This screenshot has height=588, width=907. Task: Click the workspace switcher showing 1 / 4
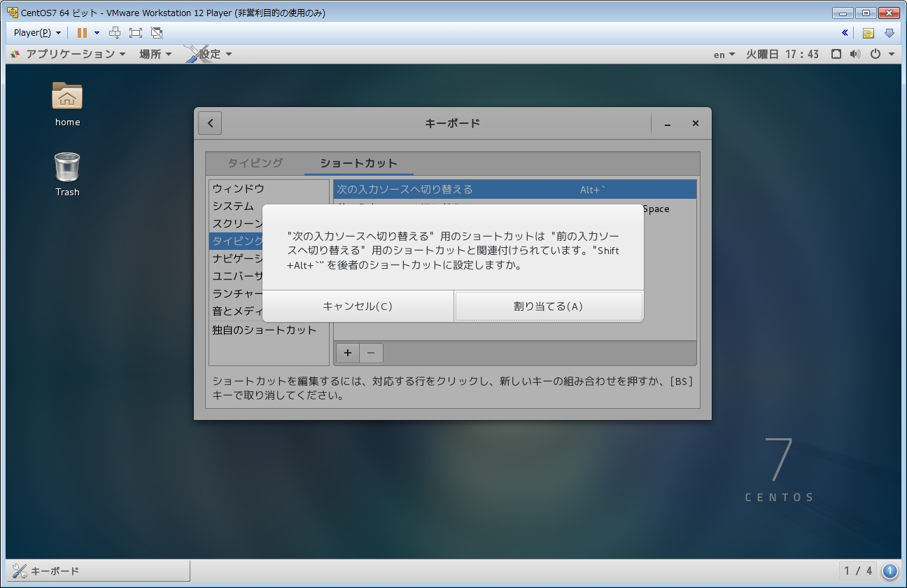857,570
